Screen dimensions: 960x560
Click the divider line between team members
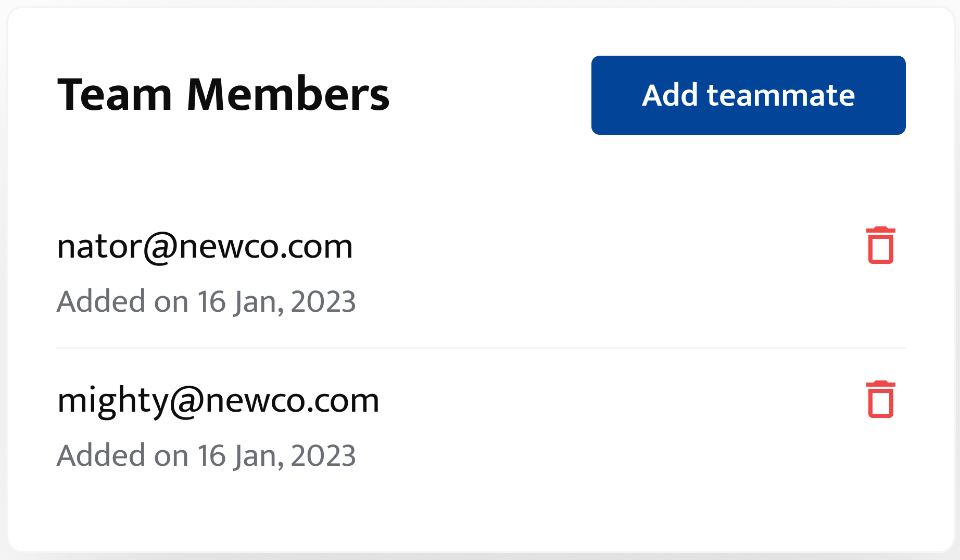[481, 348]
